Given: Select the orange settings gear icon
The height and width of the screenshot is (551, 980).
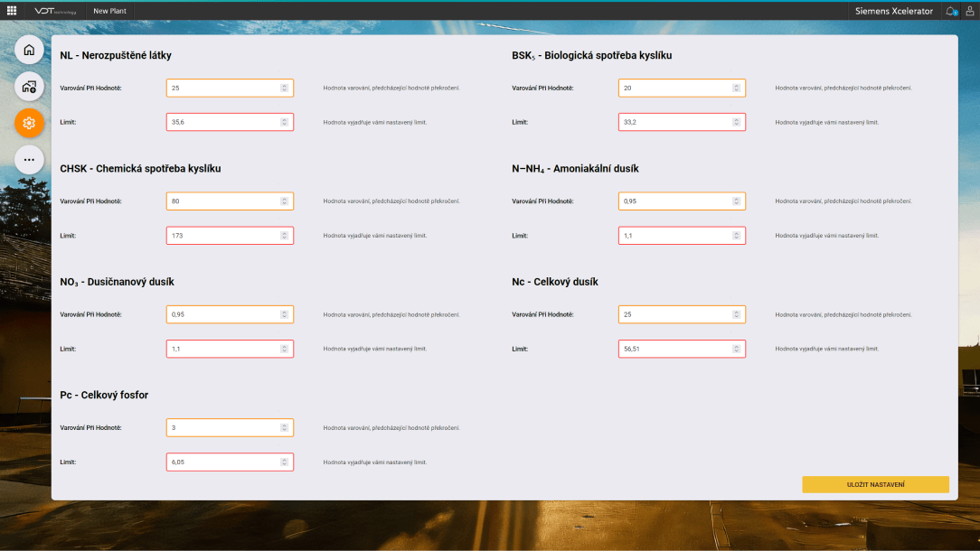Looking at the screenshot, I should pyautogui.click(x=29, y=123).
